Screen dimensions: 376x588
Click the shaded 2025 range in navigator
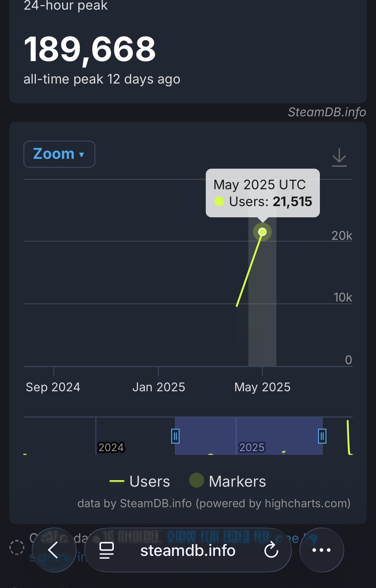click(249, 436)
